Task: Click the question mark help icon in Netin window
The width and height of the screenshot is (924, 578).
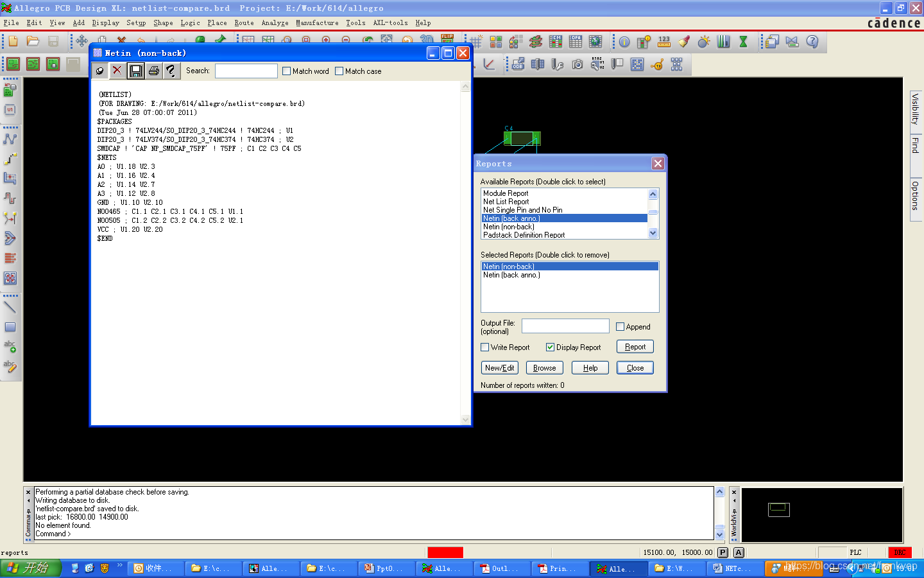Action: (171, 71)
